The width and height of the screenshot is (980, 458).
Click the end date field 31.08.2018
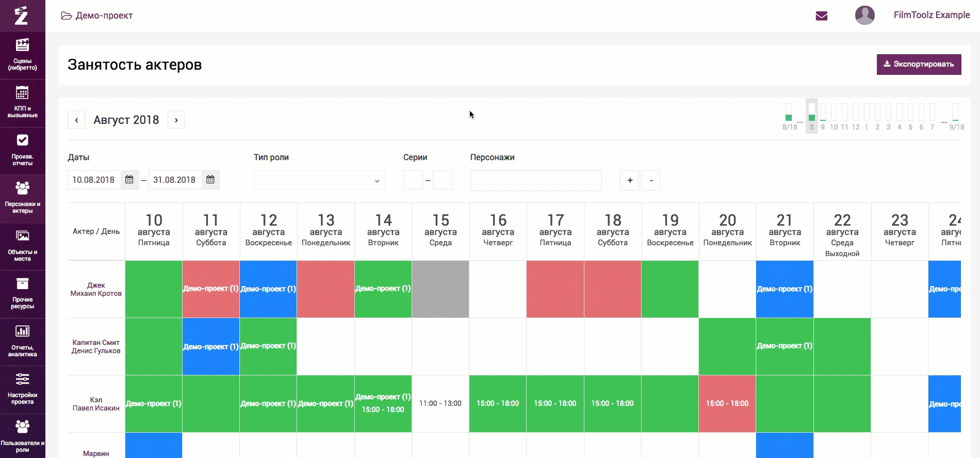point(175,180)
